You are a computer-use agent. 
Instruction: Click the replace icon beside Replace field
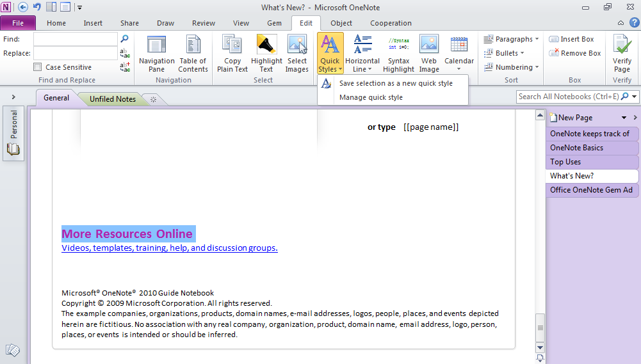(125, 53)
